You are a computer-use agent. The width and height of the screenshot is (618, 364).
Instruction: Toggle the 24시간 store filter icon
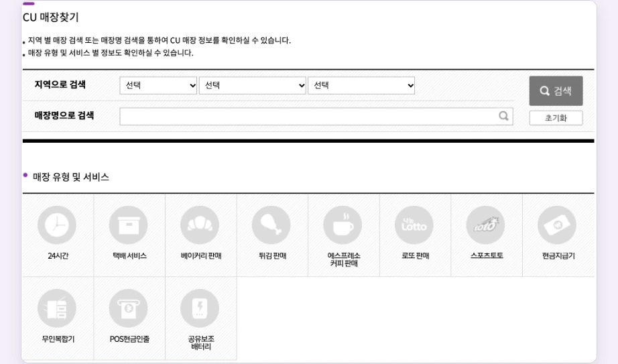(57, 225)
